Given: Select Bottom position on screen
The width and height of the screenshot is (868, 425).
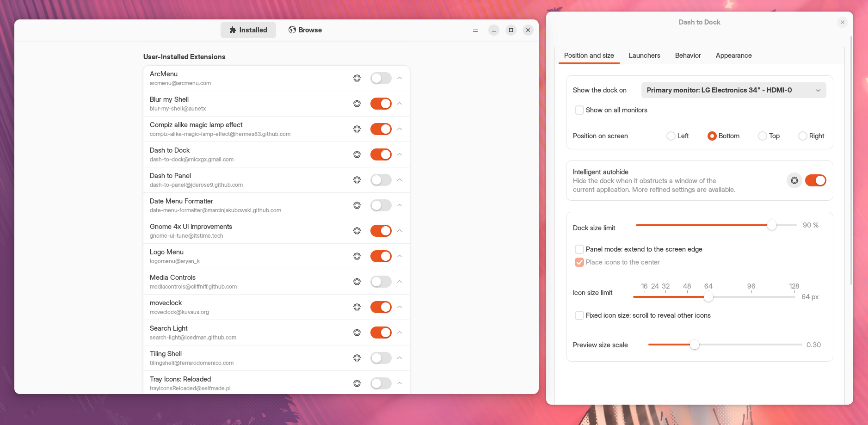Looking at the screenshot, I should click(712, 136).
